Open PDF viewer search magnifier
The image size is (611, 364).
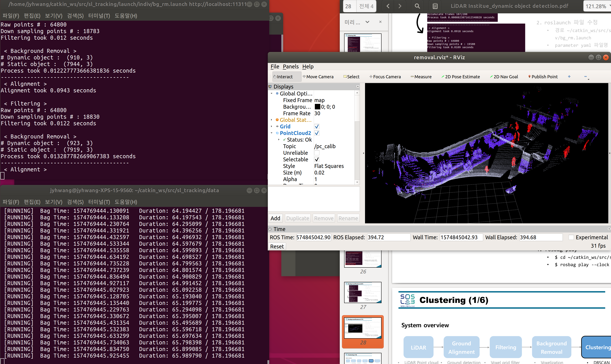pos(417,6)
